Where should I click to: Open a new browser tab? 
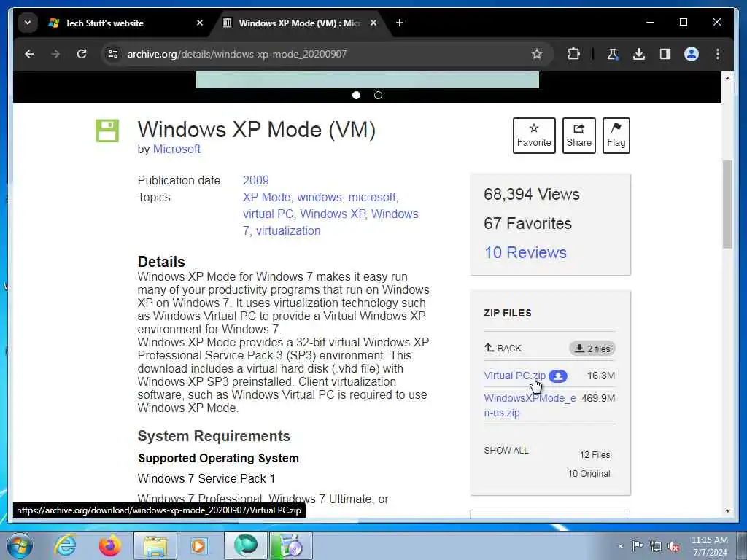click(x=400, y=23)
